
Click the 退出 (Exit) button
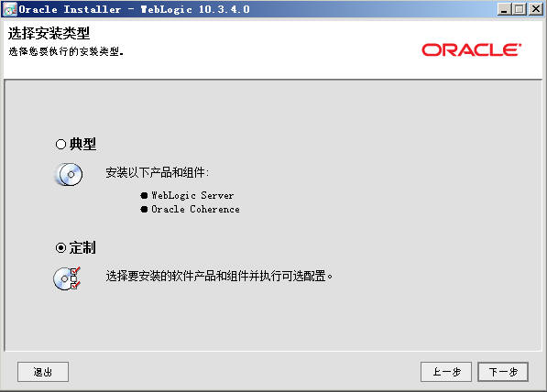(43, 372)
